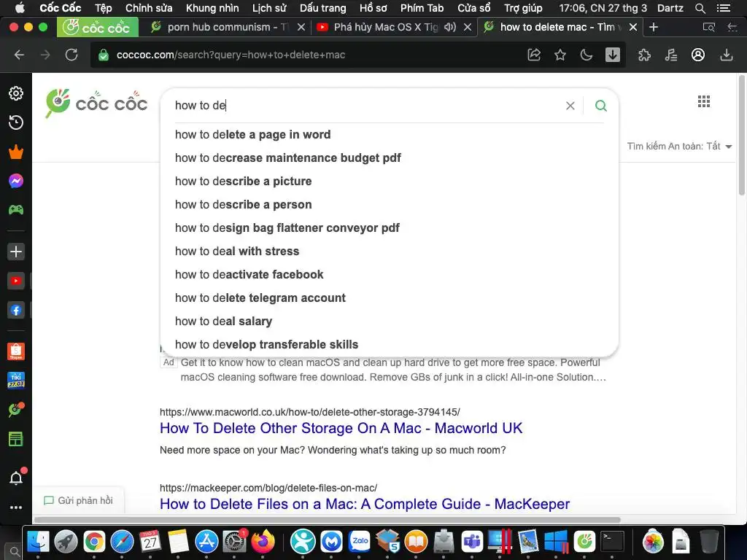Click the share icon in the address bar

[534, 55]
